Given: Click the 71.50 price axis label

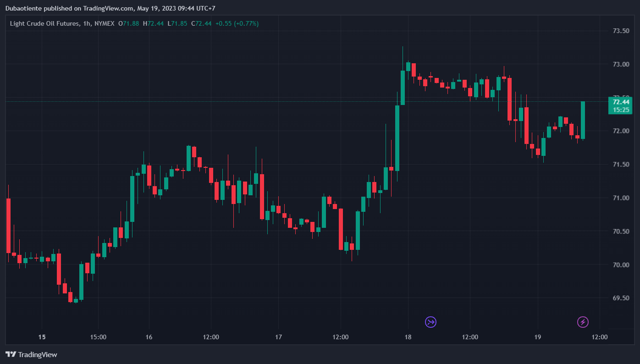Looking at the screenshot, I should pos(621,165).
